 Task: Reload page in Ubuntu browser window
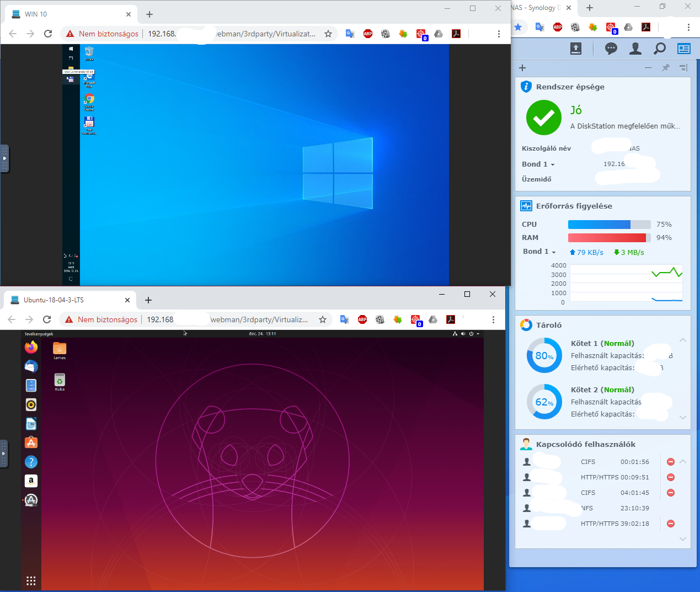point(47,319)
